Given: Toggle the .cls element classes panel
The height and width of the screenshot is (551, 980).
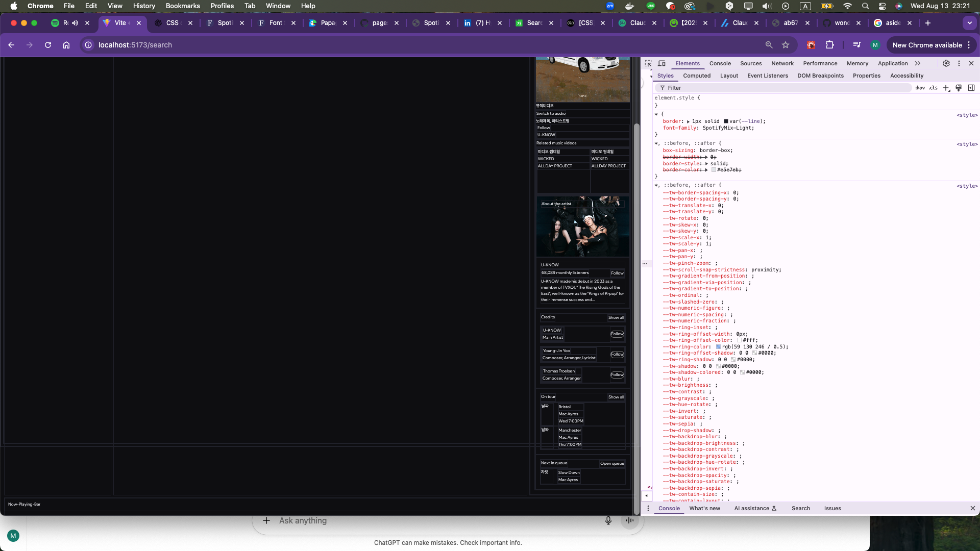Looking at the screenshot, I should [x=933, y=88].
